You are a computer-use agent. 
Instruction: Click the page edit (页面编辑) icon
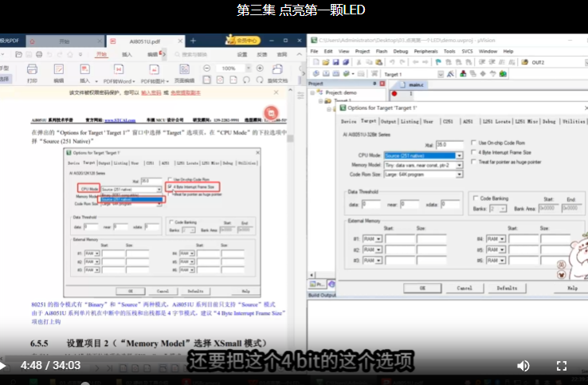click(x=184, y=70)
